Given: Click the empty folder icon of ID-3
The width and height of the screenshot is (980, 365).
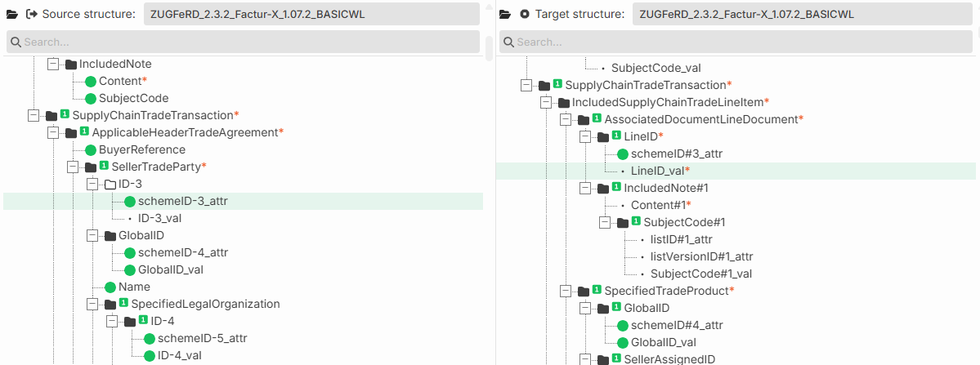Looking at the screenshot, I should pos(110,184).
